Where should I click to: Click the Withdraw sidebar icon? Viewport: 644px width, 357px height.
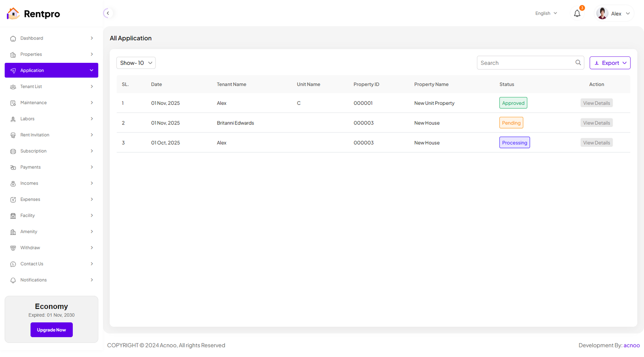pos(13,248)
